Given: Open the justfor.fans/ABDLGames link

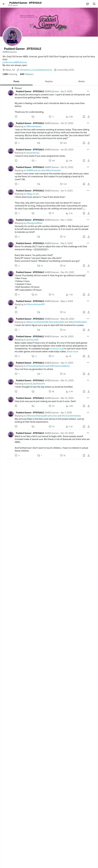Looking at the screenshot, I should click(x=15, y=62).
